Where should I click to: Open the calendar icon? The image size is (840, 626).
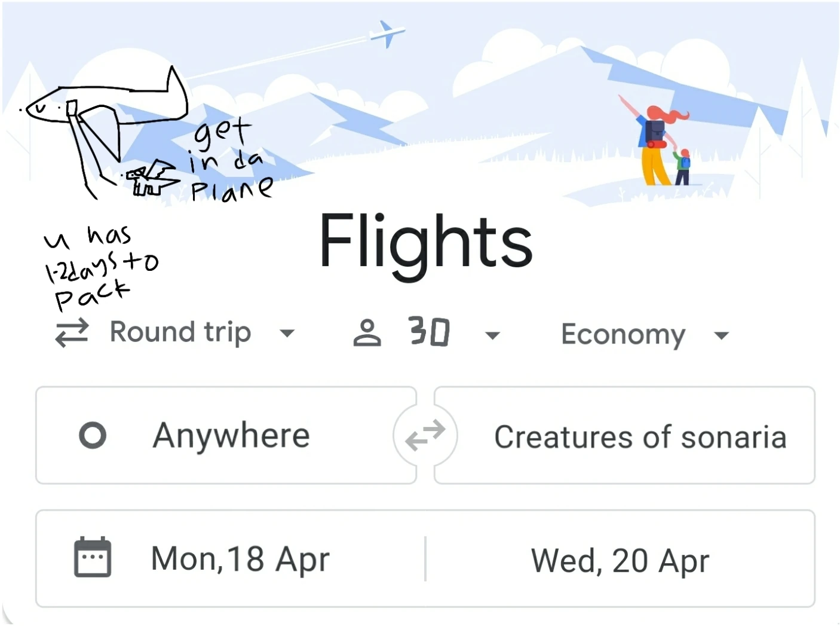pos(93,557)
